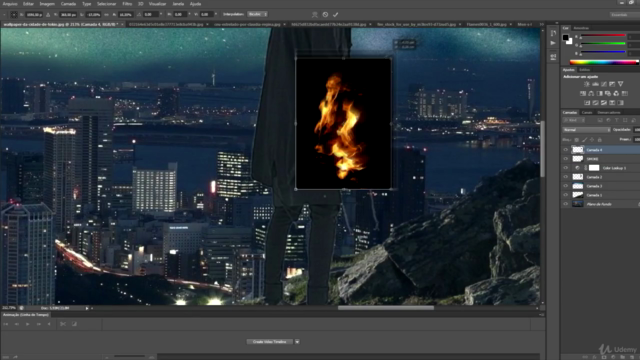Open the Interpolation dropdown

click(x=257, y=14)
